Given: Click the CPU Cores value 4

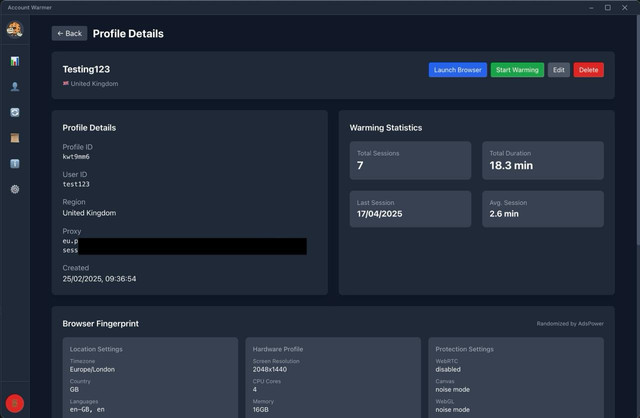Looking at the screenshot, I should pyautogui.click(x=255, y=389).
